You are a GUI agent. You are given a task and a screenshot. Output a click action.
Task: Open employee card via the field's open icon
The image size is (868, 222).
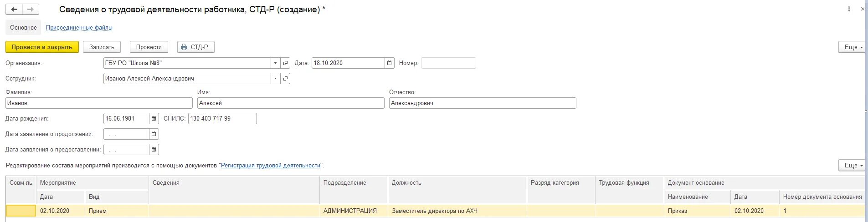coord(285,79)
